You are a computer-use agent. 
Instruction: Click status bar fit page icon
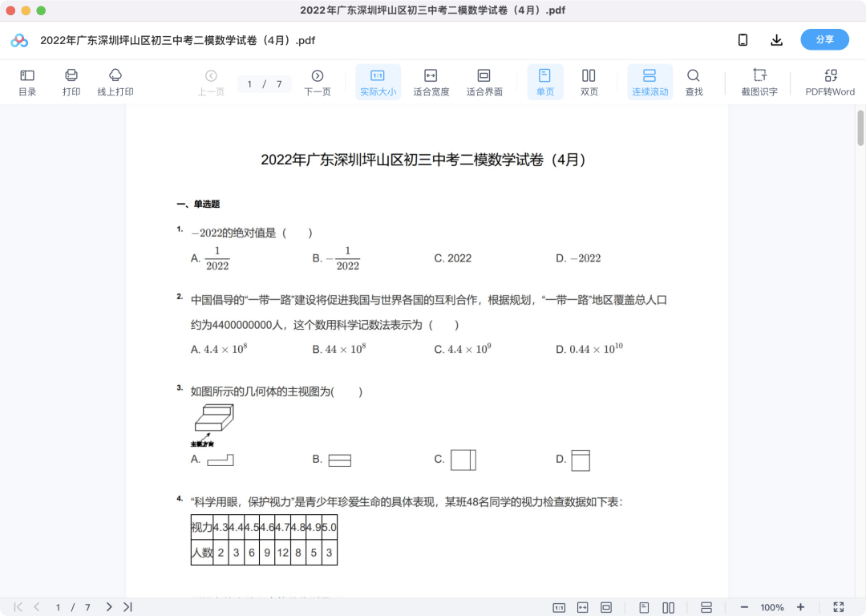tap(606, 608)
